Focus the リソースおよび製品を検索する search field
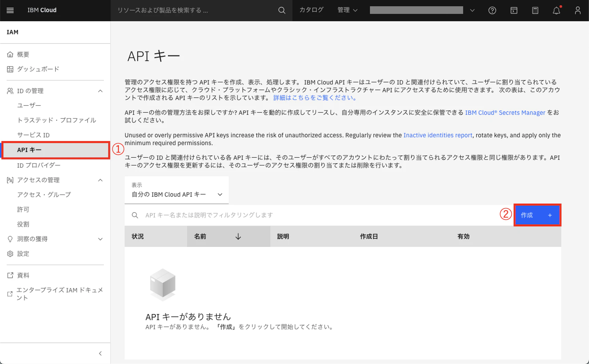The width and height of the screenshot is (589, 364). tap(195, 10)
